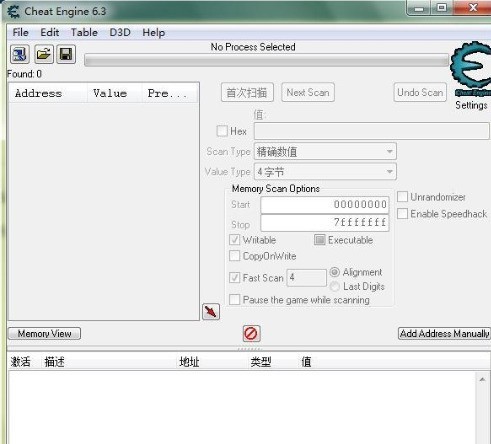Click the scan progress bar
The height and width of the screenshot is (444, 491).
(266, 61)
